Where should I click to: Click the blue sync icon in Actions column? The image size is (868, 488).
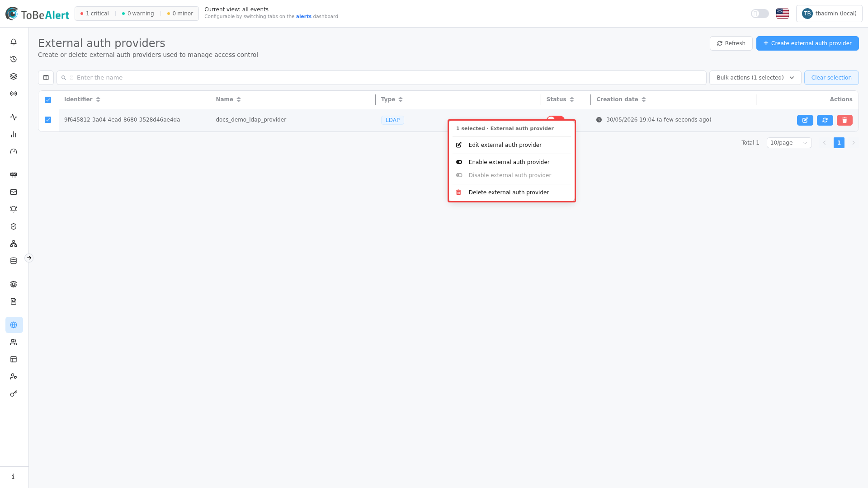pos(825,120)
